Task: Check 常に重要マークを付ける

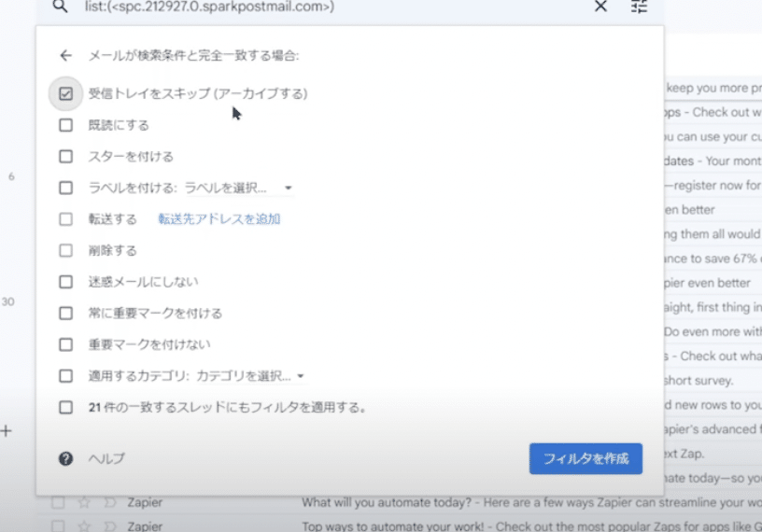Action: coord(65,314)
